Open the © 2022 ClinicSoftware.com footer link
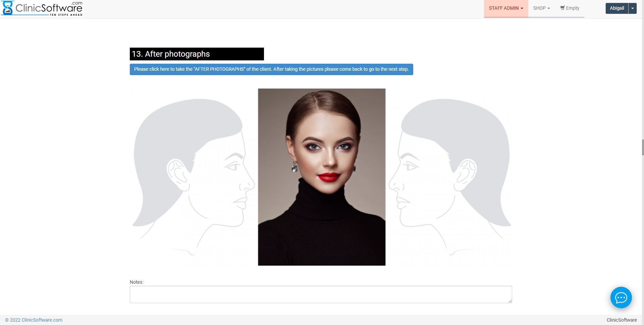 pos(34,320)
